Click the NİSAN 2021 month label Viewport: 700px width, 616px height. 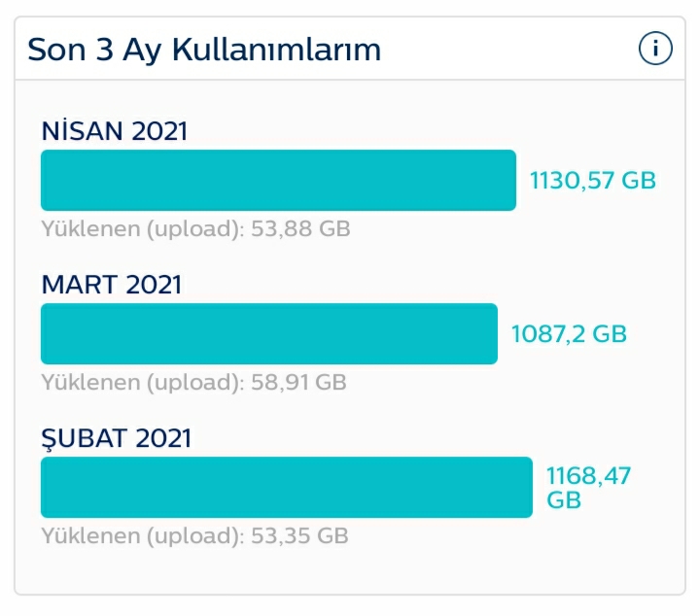(115, 131)
